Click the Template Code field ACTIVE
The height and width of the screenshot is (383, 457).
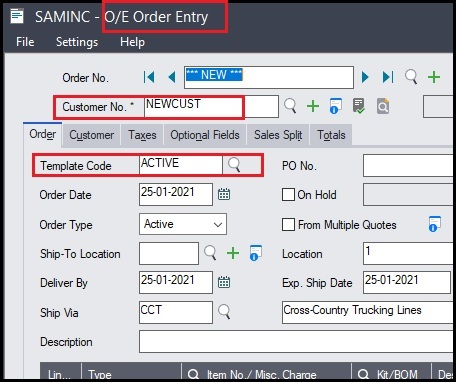pyautogui.click(x=181, y=165)
